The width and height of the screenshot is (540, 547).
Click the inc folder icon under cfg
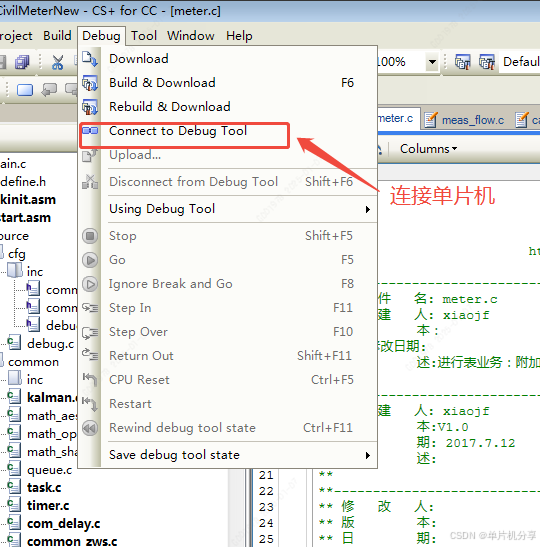point(15,270)
